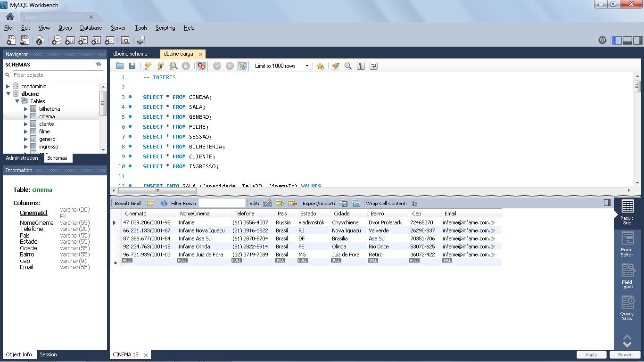
Task: Expand the cliente table node
Action: point(26,124)
